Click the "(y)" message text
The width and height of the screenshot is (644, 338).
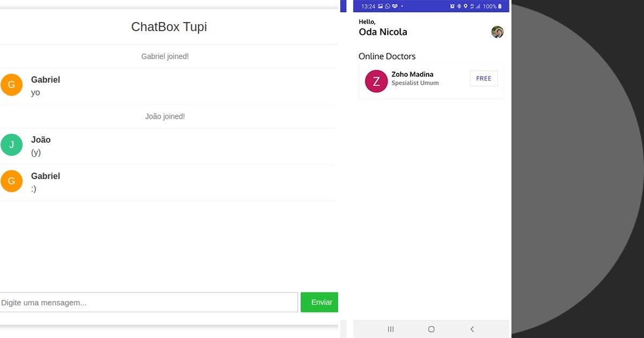[x=36, y=152]
